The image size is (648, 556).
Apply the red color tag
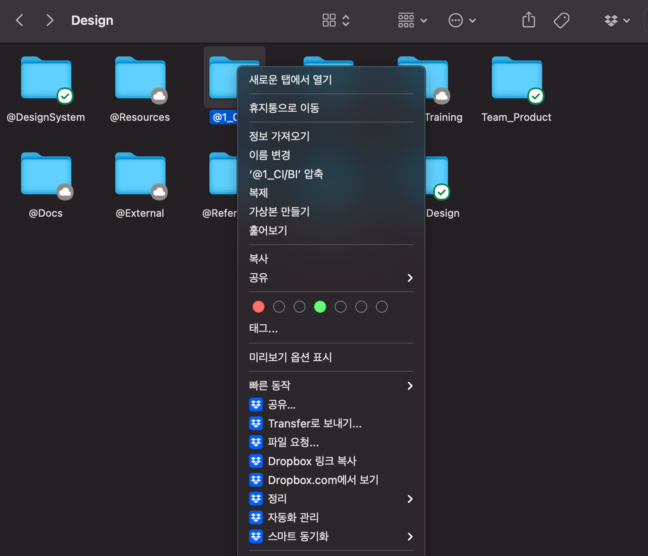(x=259, y=307)
